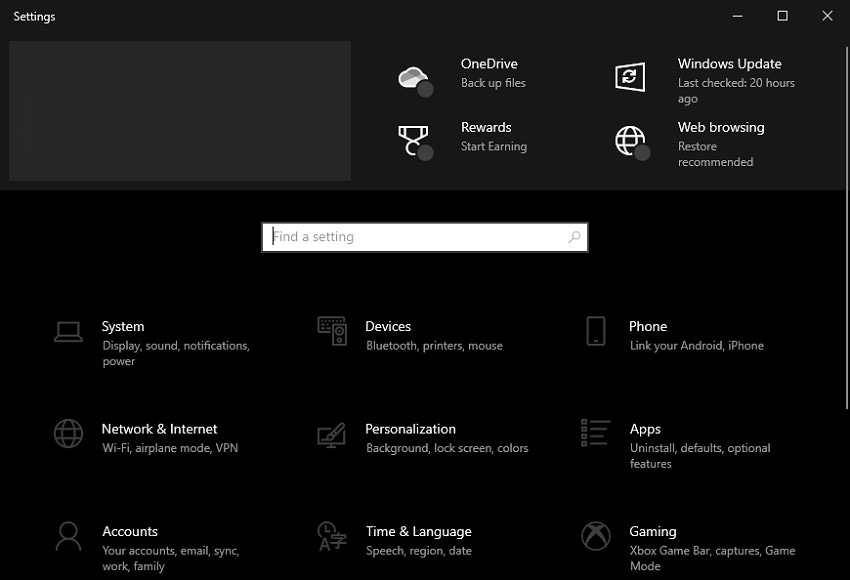Open Apps settings title
Image resolution: width=850 pixels, height=580 pixels.
coord(645,429)
